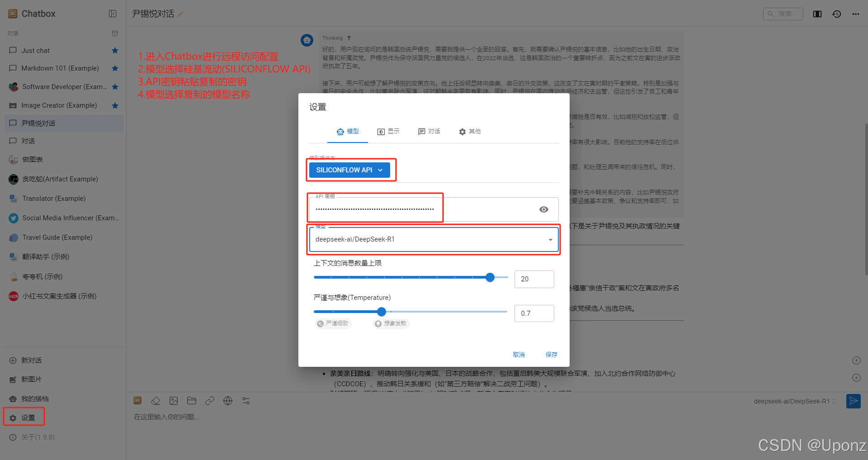Open Travel Guide (Example) conversation

(x=64, y=237)
